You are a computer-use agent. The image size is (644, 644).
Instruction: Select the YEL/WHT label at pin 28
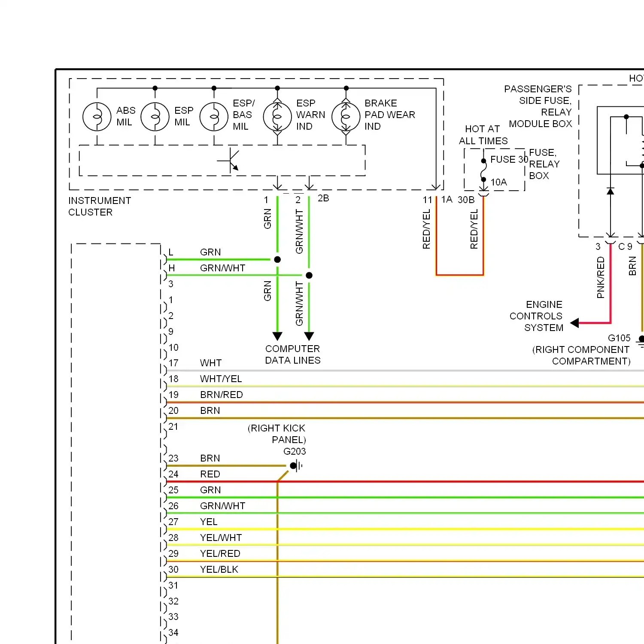point(221,538)
